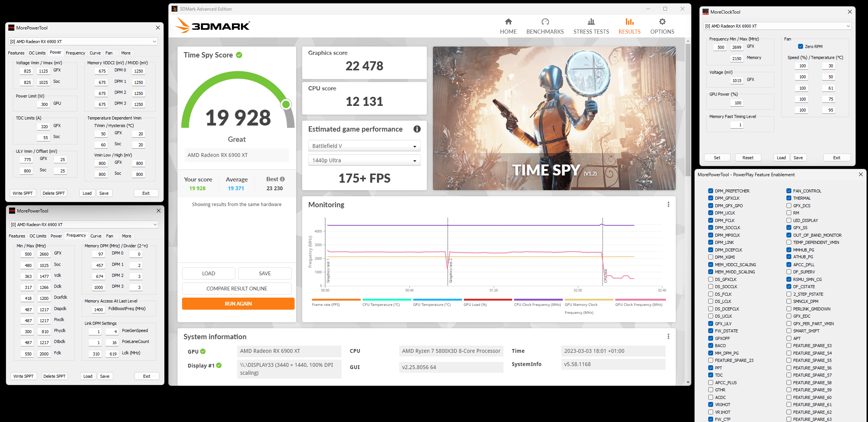Select Fan tab in bottom MorePowerTool
Viewport: 868px width, 422px height.
pyautogui.click(x=110, y=236)
